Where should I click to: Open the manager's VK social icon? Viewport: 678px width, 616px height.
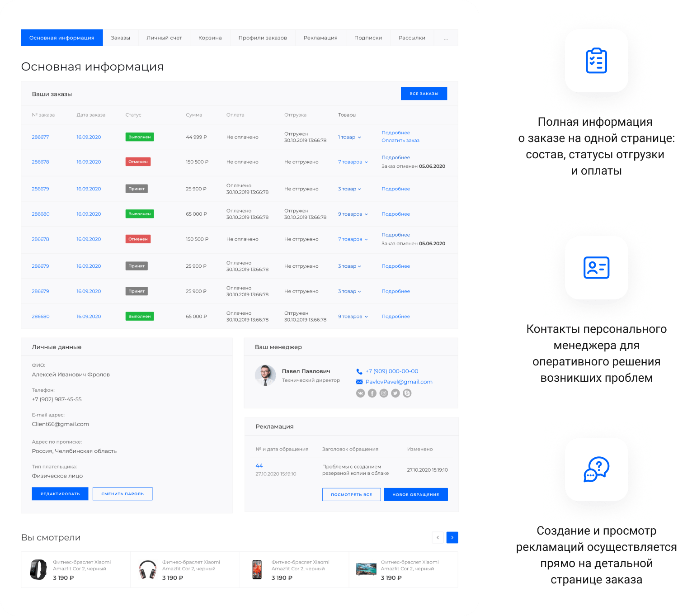(360, 393)
